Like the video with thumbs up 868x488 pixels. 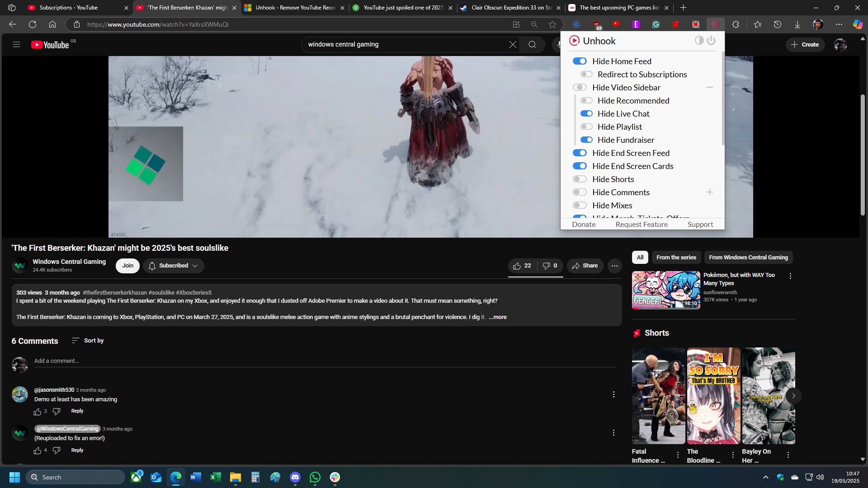tap(522, 266)
